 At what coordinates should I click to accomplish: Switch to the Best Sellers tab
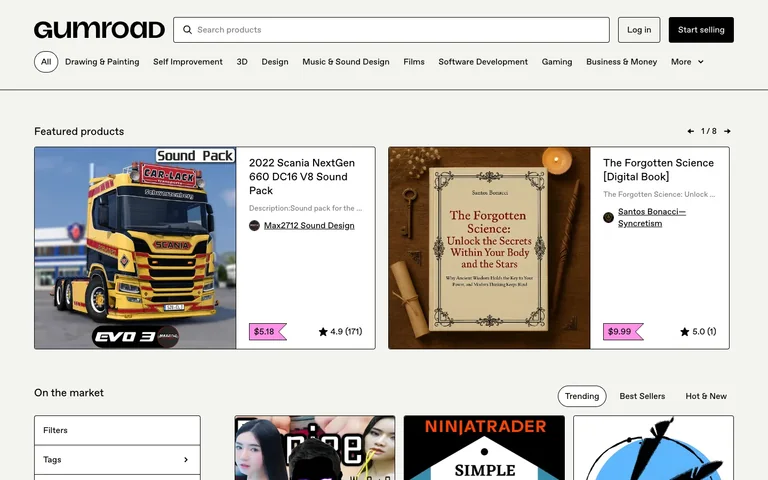coord(642,396)
